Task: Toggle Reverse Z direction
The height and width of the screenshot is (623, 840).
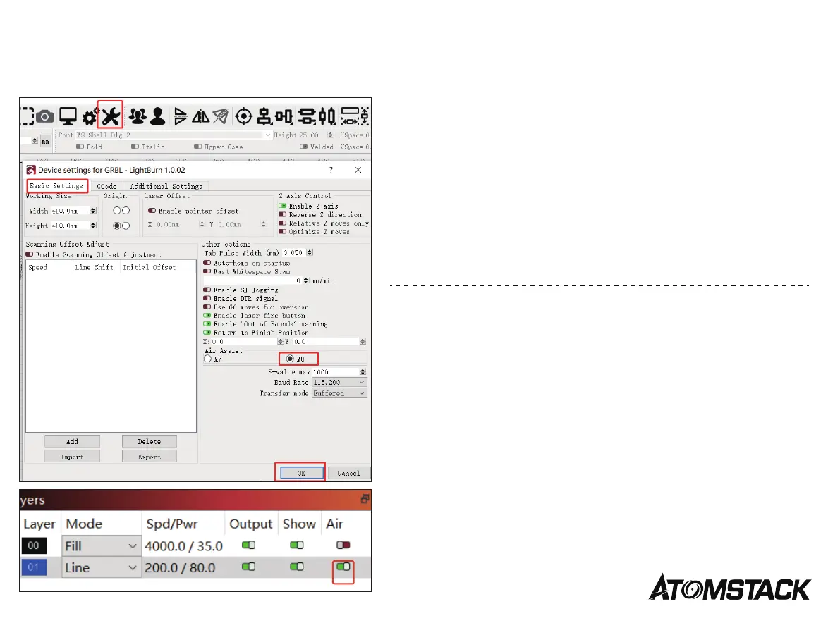Action: (x=282, y=215)
